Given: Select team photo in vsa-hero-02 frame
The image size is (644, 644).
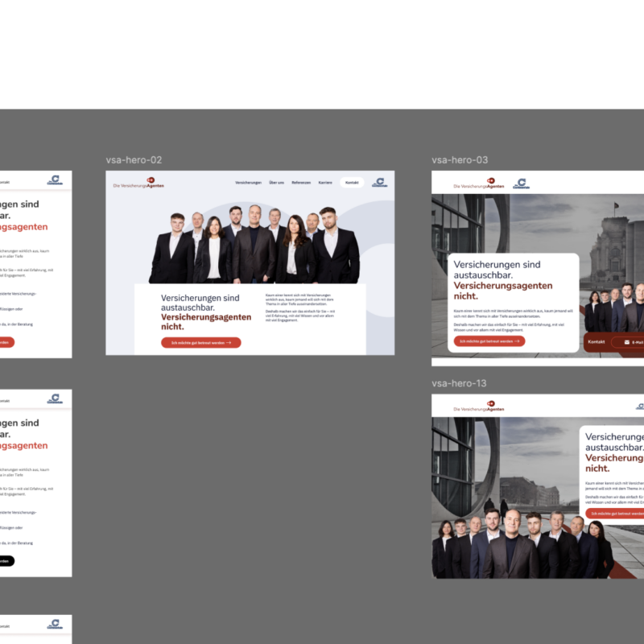Looking at the screenshot, I should click(x=254, y=245).
